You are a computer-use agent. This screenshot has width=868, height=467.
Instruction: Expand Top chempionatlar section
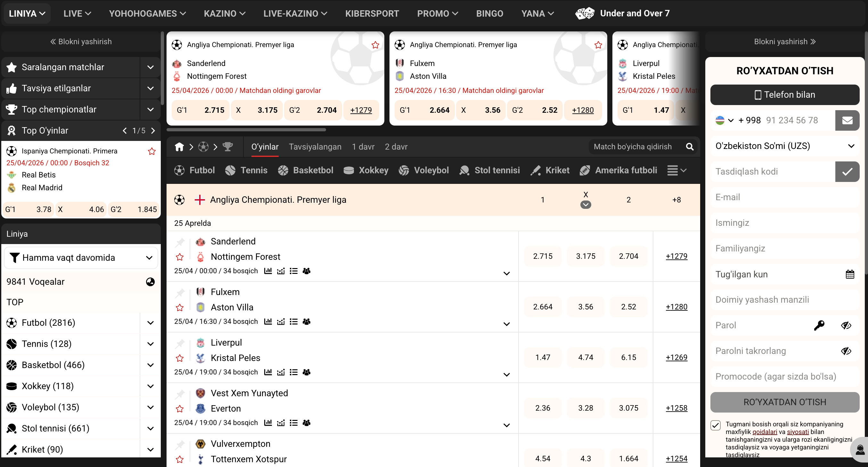150,110
